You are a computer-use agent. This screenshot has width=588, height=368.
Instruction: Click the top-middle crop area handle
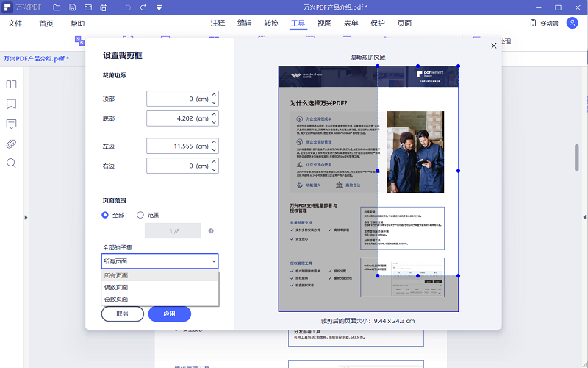[x=417, y=66]
